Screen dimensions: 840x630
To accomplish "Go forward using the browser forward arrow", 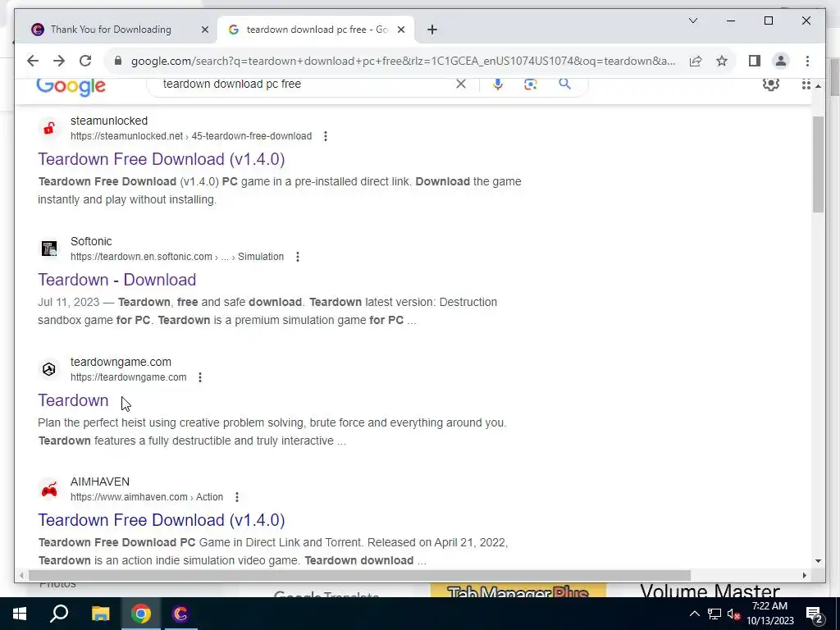I will pos(59,61).
